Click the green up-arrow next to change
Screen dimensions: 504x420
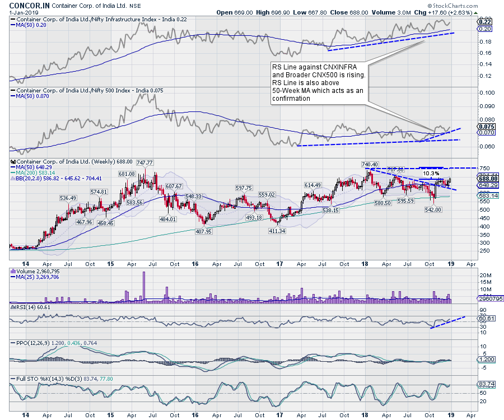475,13
